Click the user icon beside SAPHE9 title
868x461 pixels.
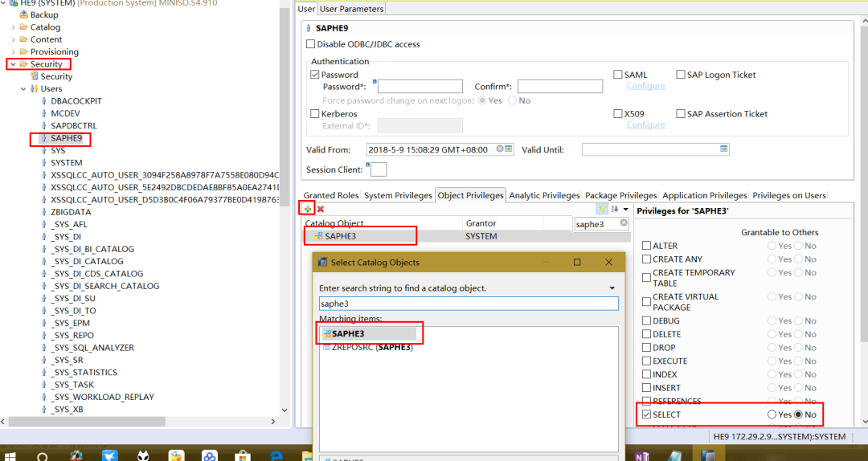(x=309, y=27)
